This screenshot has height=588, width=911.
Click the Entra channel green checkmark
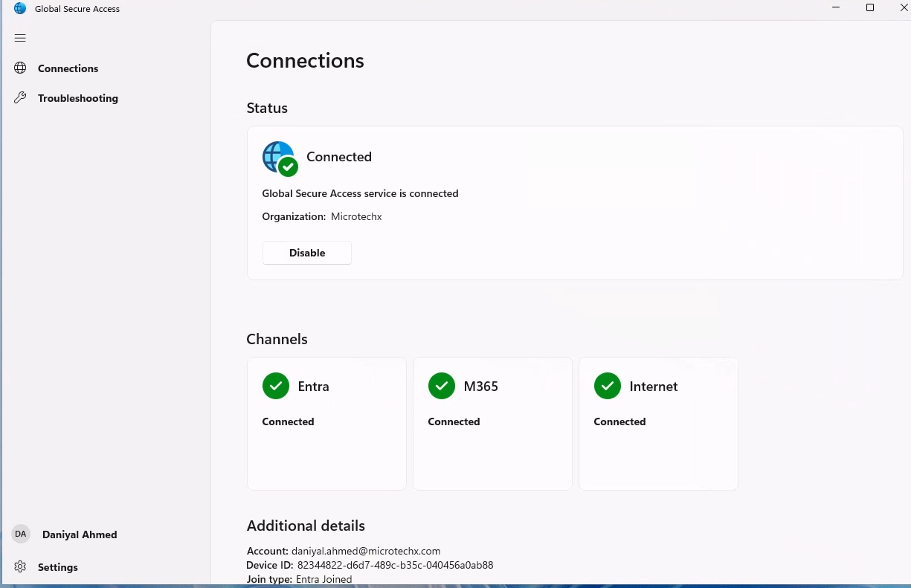[x=275, y=386]
